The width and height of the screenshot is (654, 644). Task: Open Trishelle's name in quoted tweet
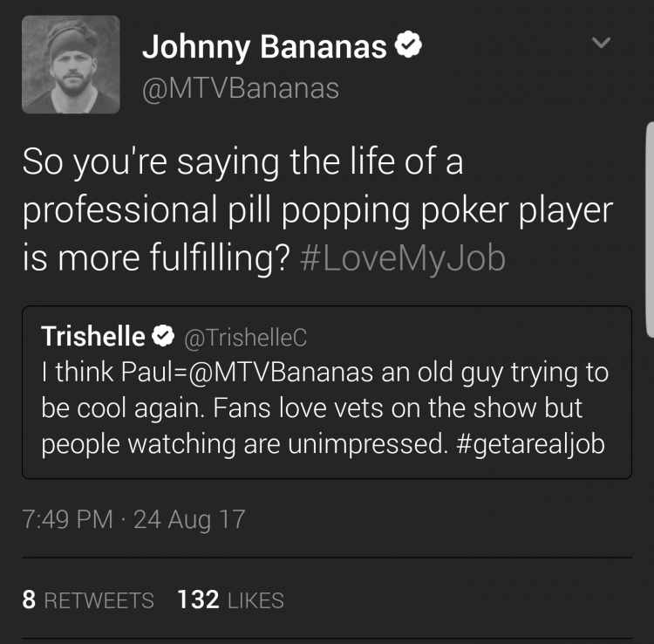click(93, 337)
